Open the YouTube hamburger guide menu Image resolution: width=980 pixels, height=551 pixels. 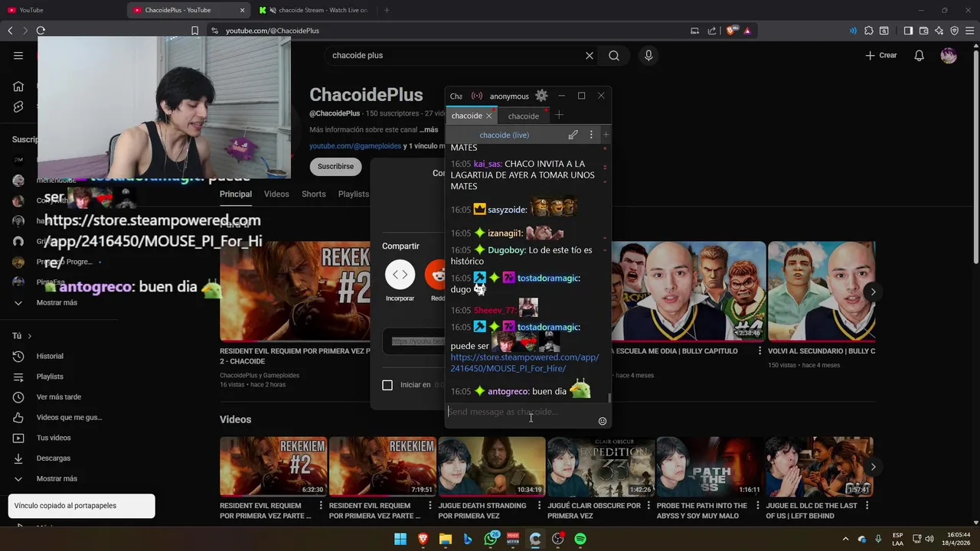[x=18, y=55]
